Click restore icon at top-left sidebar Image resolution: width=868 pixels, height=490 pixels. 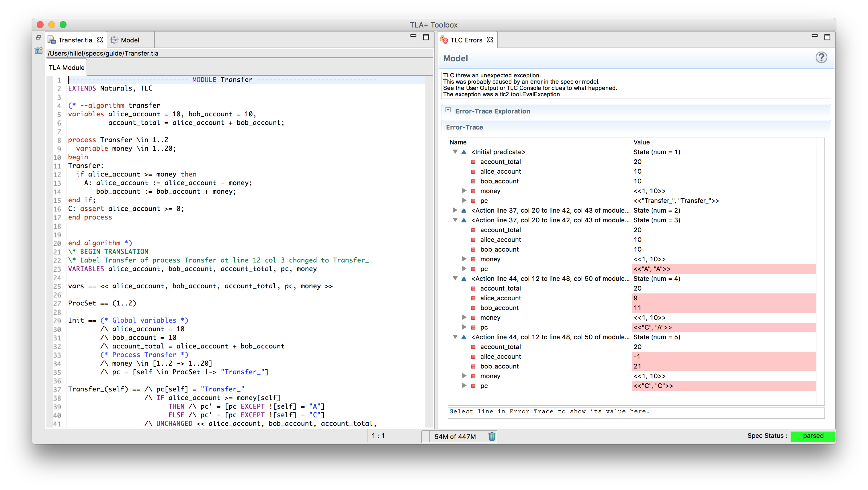38,37
